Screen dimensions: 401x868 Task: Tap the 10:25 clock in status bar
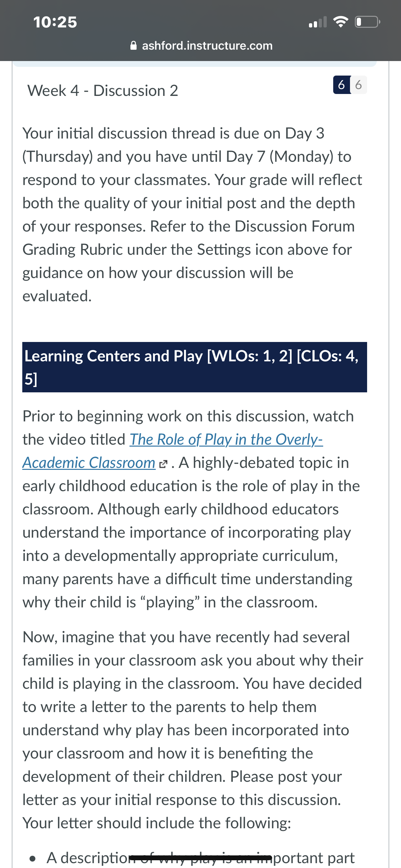point(55,22)
